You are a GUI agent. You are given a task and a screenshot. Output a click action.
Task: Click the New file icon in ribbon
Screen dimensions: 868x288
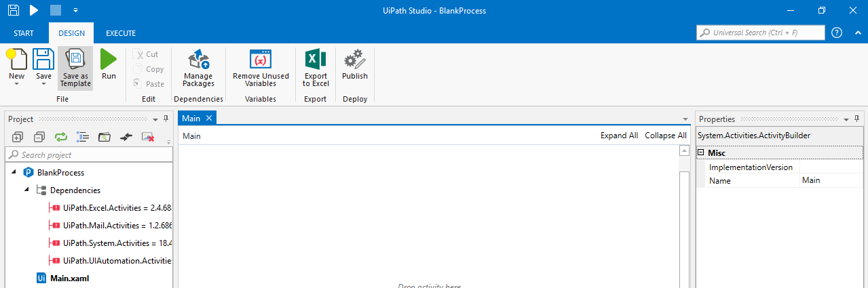17,58
